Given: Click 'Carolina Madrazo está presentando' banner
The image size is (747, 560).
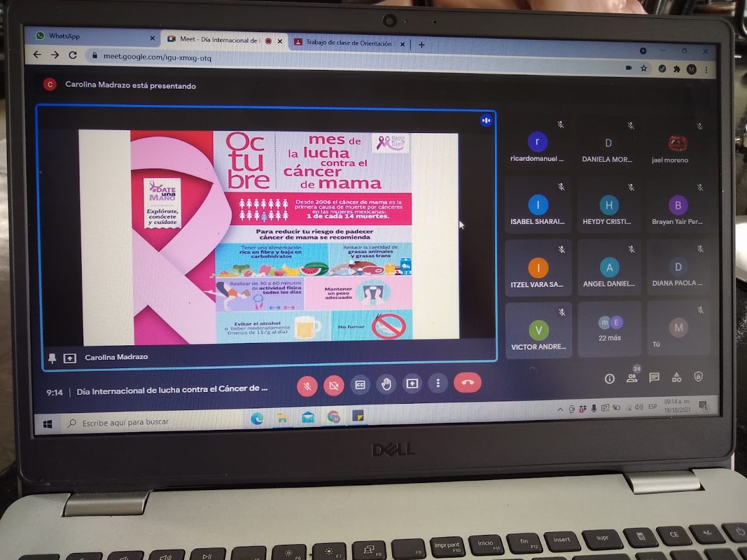Looking at the screenshot, I should click(130, 85).
